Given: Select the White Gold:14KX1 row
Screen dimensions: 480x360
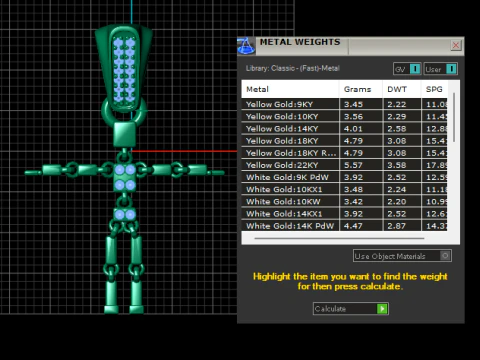Looking at the screenshot, I should pyautogui.click(x=344, y=214).
